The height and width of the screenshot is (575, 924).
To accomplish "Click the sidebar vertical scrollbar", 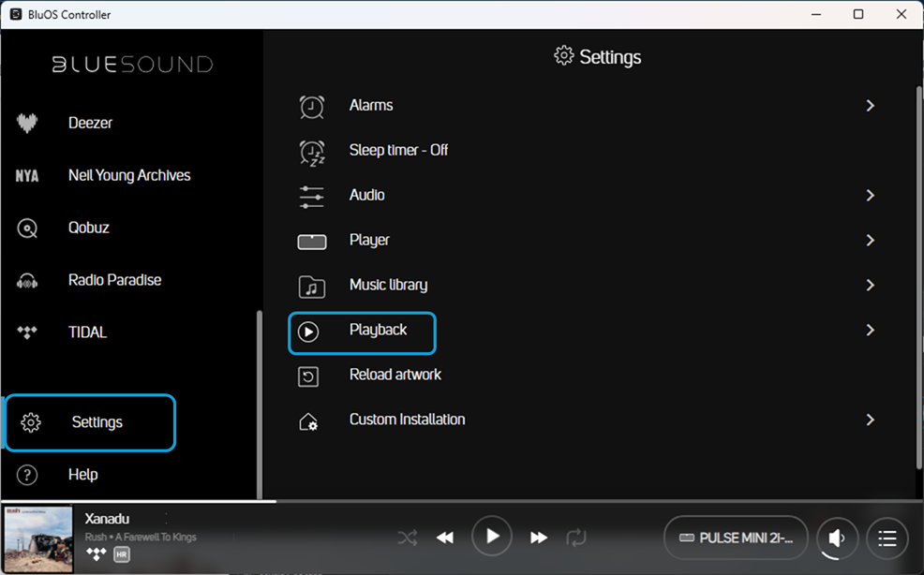I will click(259, 405).
